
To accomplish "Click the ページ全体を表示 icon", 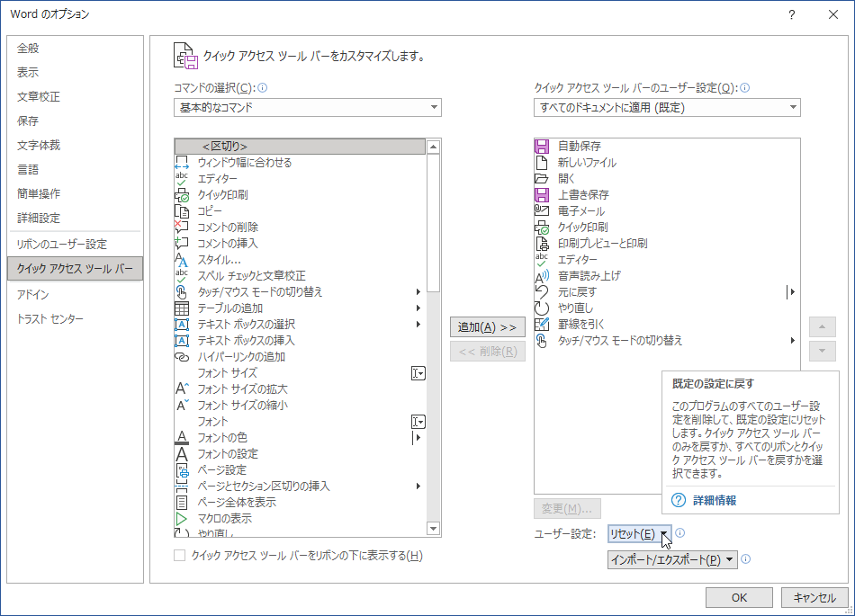I will [x=182, y=502].
